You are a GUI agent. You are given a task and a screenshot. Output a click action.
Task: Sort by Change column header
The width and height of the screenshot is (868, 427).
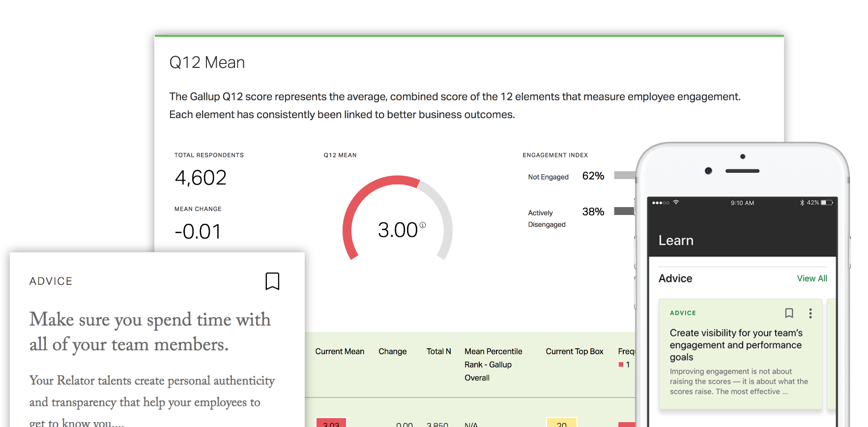coord(392,351)
